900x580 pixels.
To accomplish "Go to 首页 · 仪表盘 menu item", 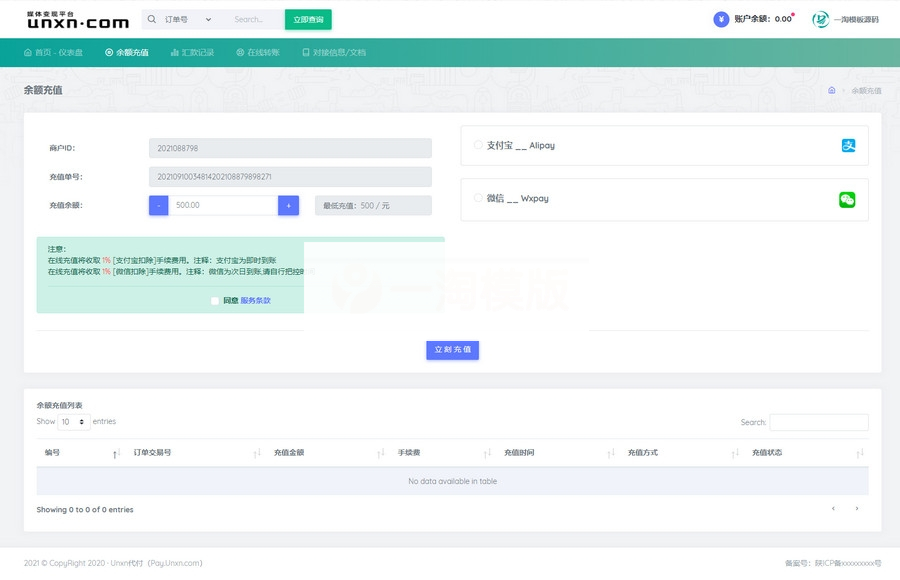I will pos(53,52).
